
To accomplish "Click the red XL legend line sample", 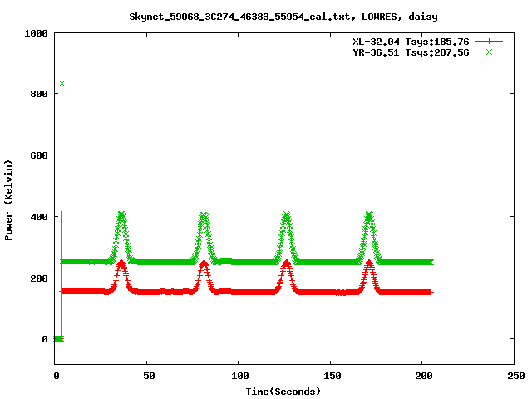I will (489, 42).
